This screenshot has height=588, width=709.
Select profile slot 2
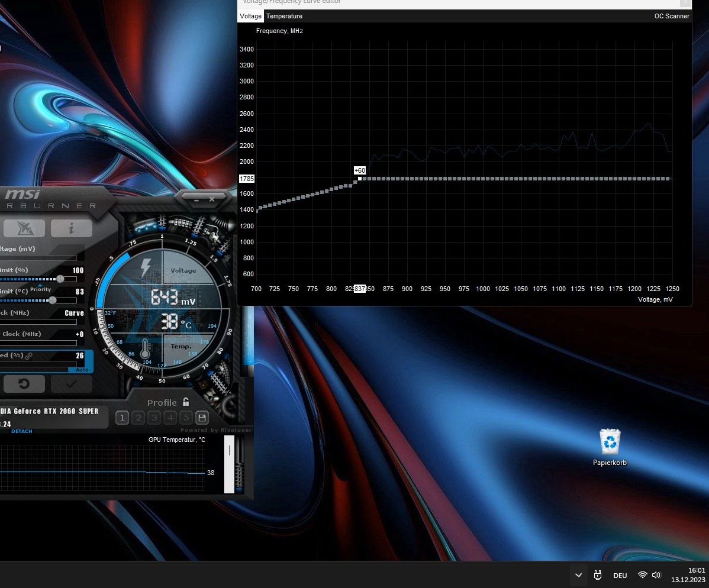138,418
